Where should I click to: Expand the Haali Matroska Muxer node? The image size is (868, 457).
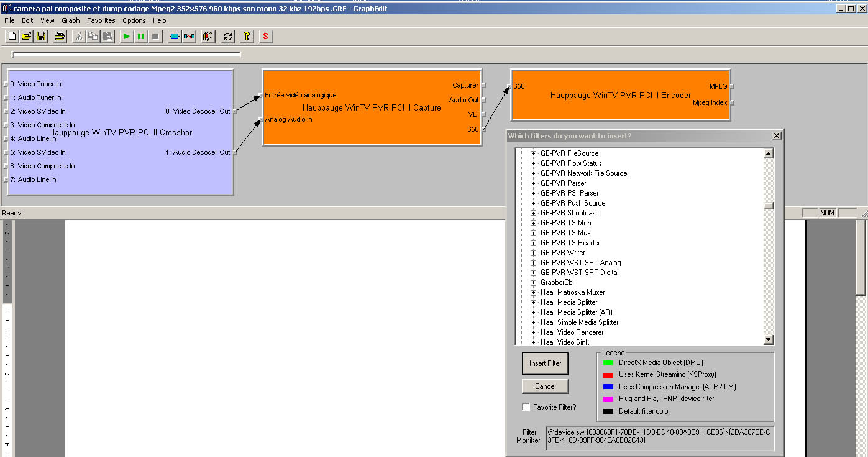click(533, 292)
